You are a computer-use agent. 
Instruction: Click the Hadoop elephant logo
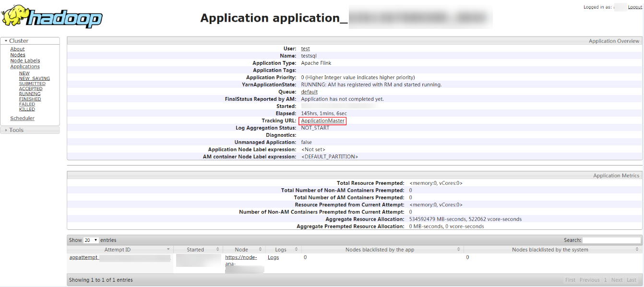coord(52,17)
